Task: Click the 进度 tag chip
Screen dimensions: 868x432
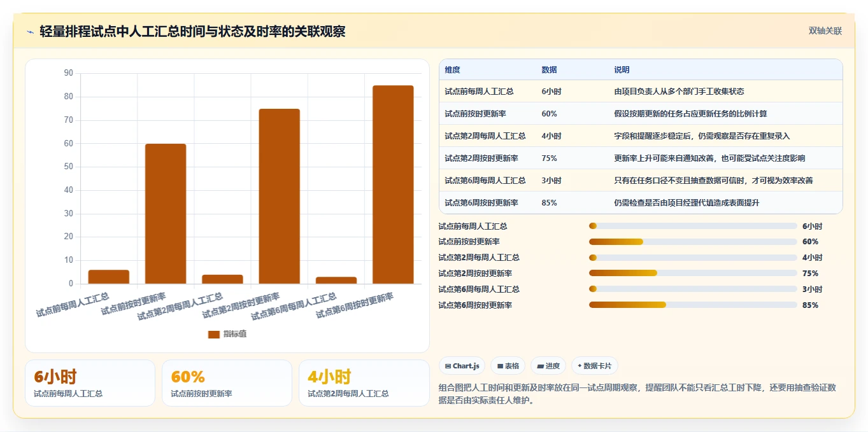Action: coord(548,366)
